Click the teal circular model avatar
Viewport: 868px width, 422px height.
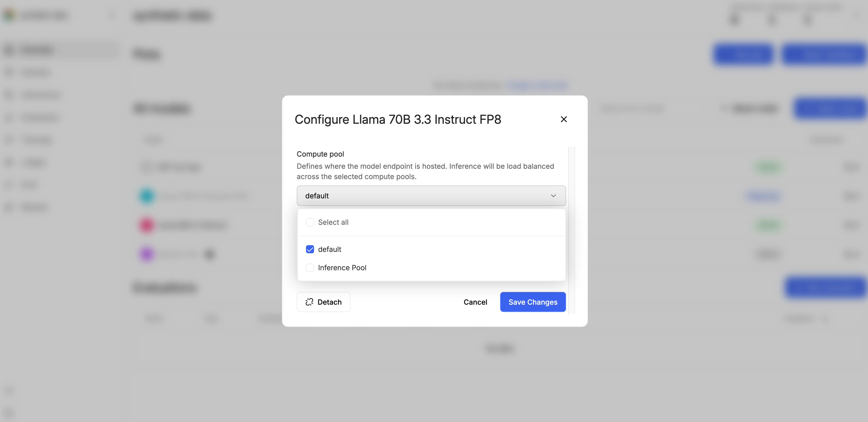tap(147, 196)
